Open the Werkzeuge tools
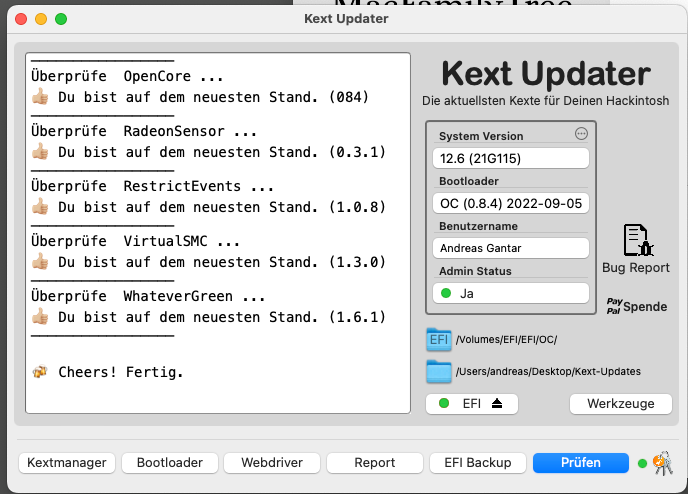Image resolution: width=688 pixels, height=494 pixels. click(621, 404)
